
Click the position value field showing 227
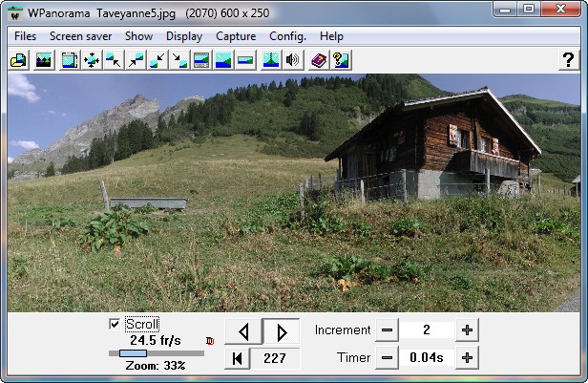point(275,358)
